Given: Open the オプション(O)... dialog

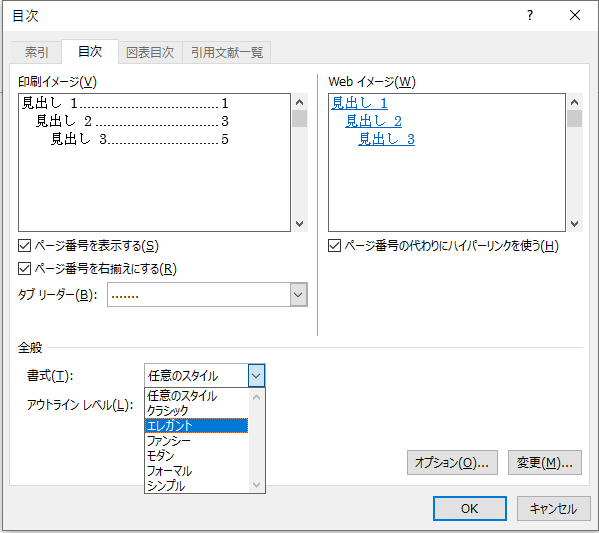Looking at the screenshot, I should pos(452,463).
